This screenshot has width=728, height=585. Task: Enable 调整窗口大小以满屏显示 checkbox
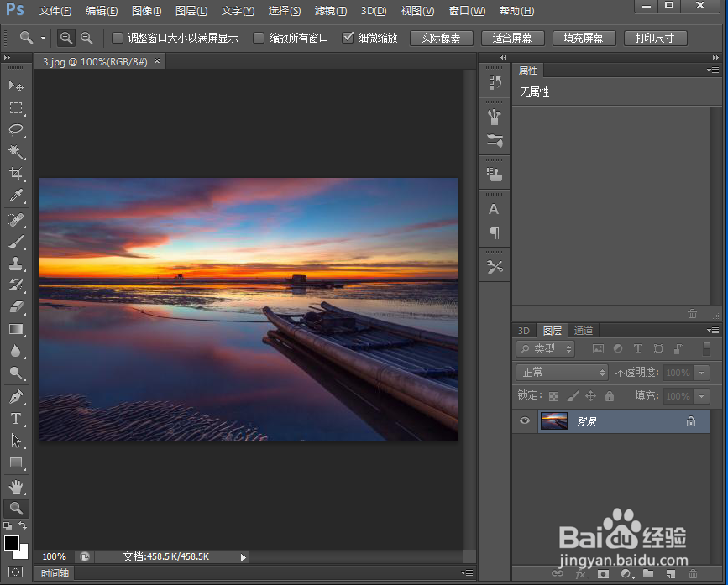tap(118, 38)
